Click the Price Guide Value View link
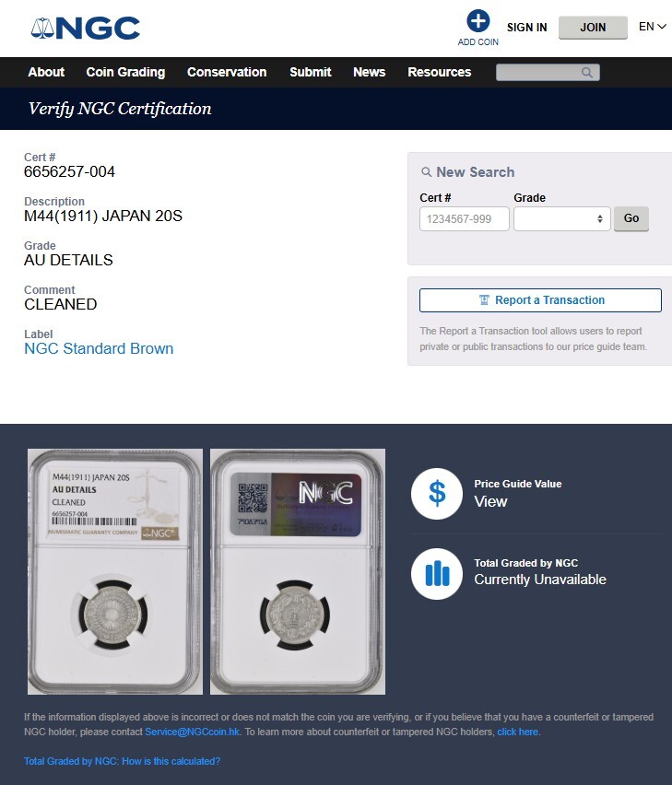Image resolution: width=672 pixels, height=785 pixels. click(490, 501)
